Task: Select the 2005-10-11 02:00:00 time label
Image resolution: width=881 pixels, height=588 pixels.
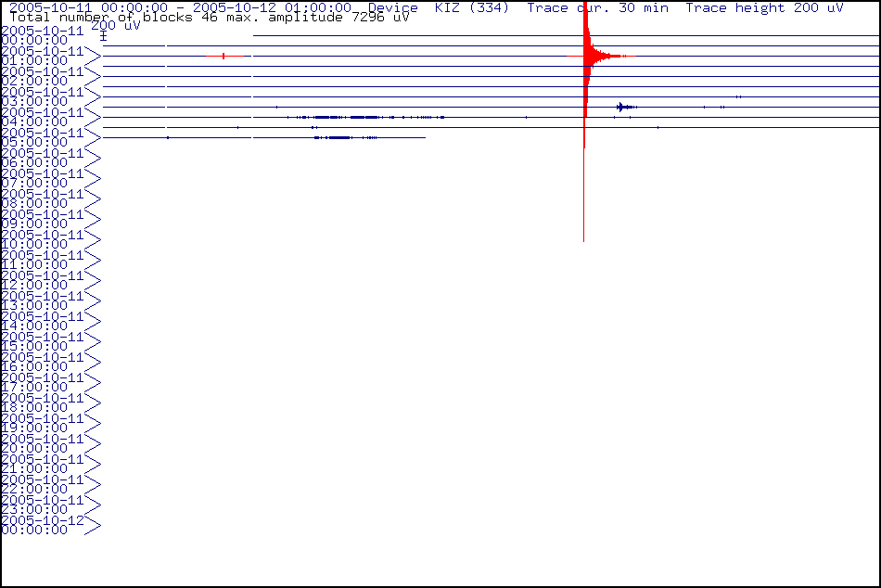Action: [x=42, y=76]
